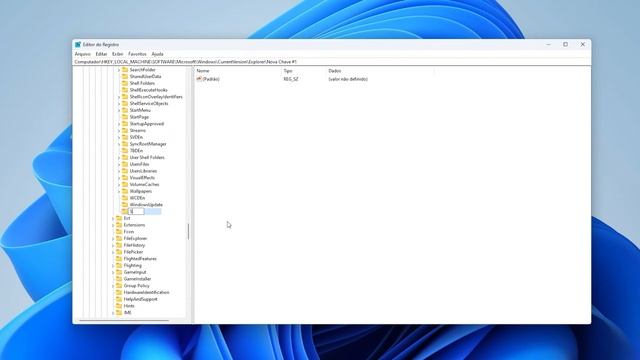640x360 pixels.
Task: Click the Hints folder icon
Action: tap(119, 306)
